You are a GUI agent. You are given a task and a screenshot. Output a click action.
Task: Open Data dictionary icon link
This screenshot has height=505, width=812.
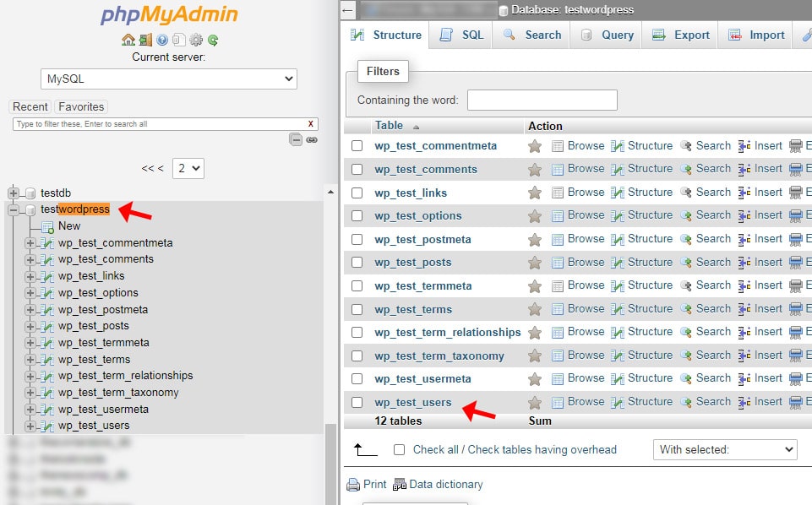point(400,484)
